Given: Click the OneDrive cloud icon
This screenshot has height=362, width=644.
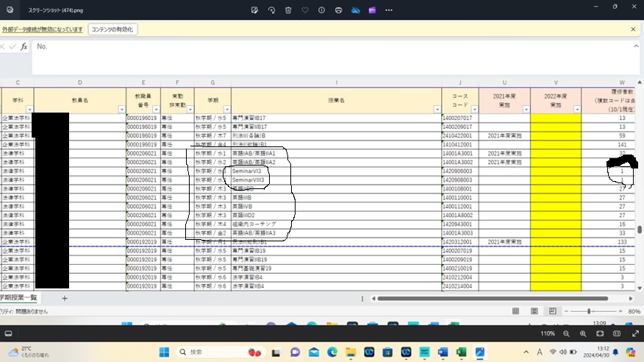Looking at the screenshot, I should [356, 10].
